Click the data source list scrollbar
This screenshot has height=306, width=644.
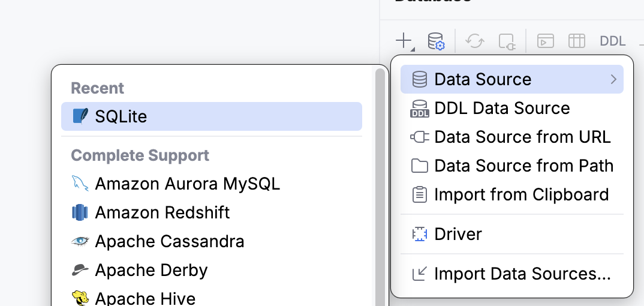click(380, 187)
